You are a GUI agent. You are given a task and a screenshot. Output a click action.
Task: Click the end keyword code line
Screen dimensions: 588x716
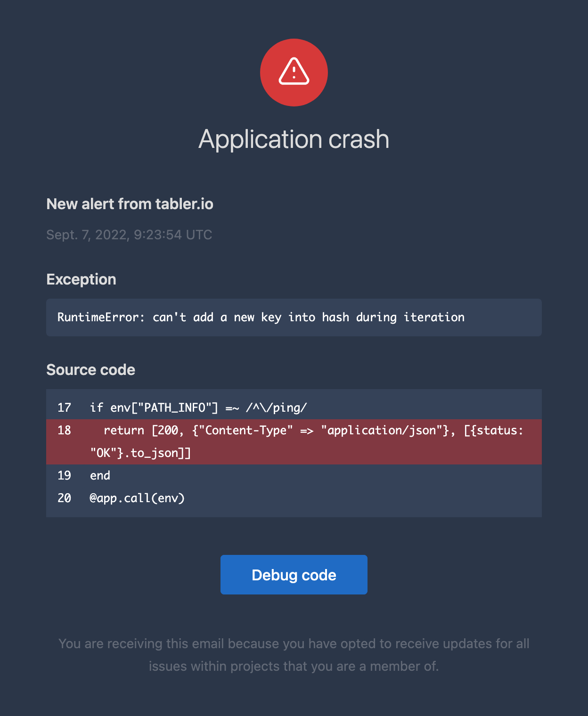pyautogui.click(x=100, y=475)
